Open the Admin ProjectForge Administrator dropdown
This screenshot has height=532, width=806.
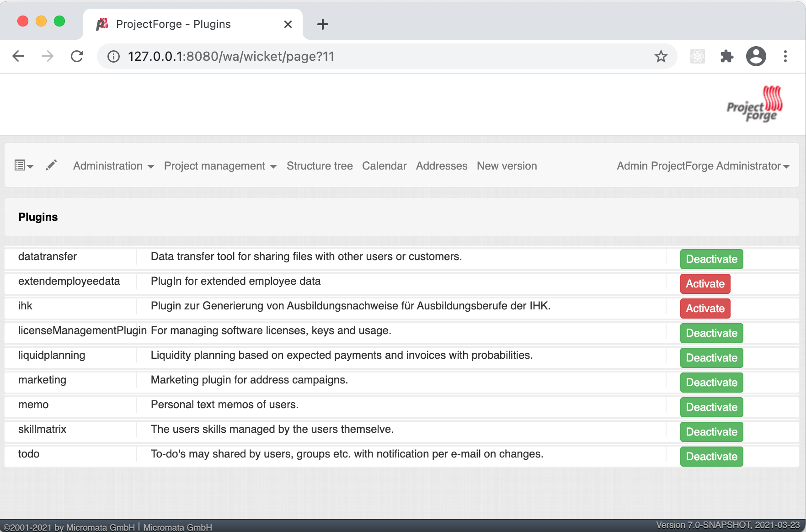[703, 166]
